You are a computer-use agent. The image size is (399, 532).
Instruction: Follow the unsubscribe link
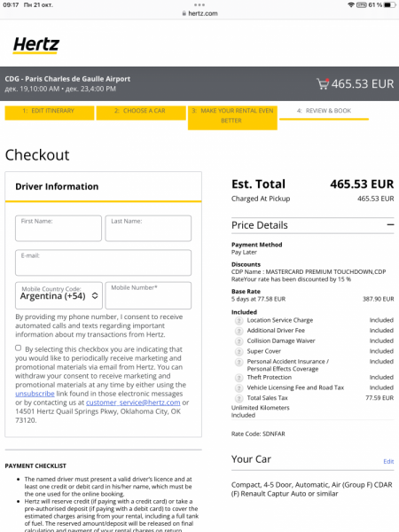click(35, 394)
